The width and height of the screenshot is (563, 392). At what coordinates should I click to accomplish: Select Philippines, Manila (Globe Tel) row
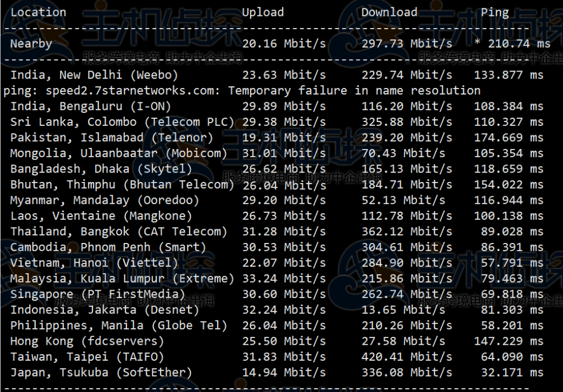(277, 325)
